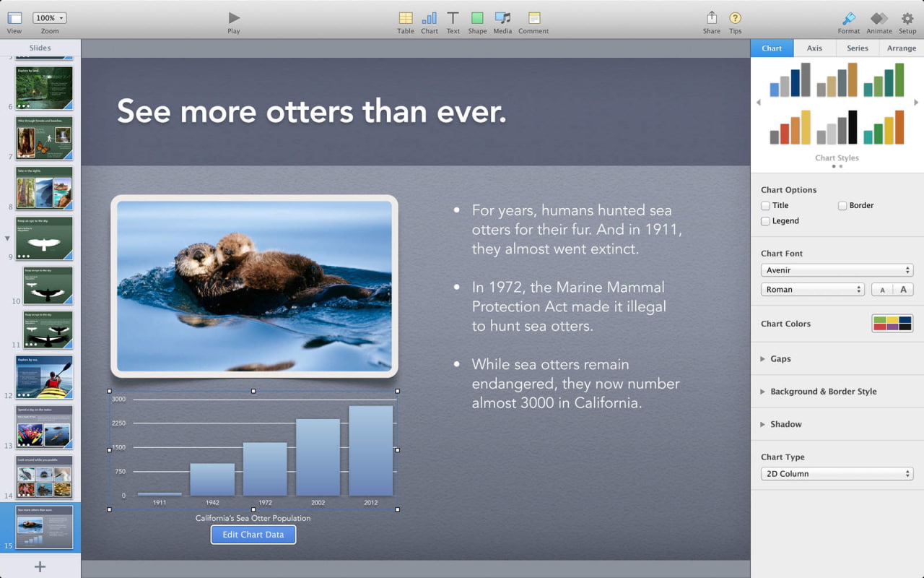The image size is (924, 578).
Task: Click the Share icon
Action: [712, 18]
